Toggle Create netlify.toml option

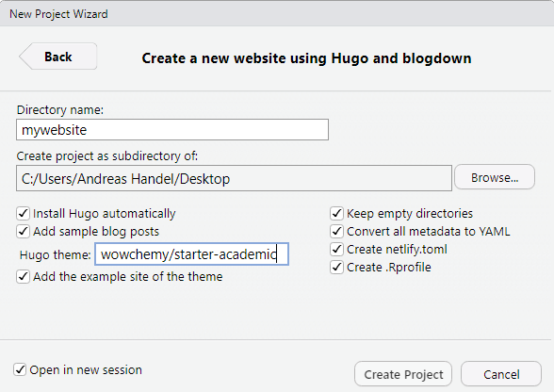point(336,250)
